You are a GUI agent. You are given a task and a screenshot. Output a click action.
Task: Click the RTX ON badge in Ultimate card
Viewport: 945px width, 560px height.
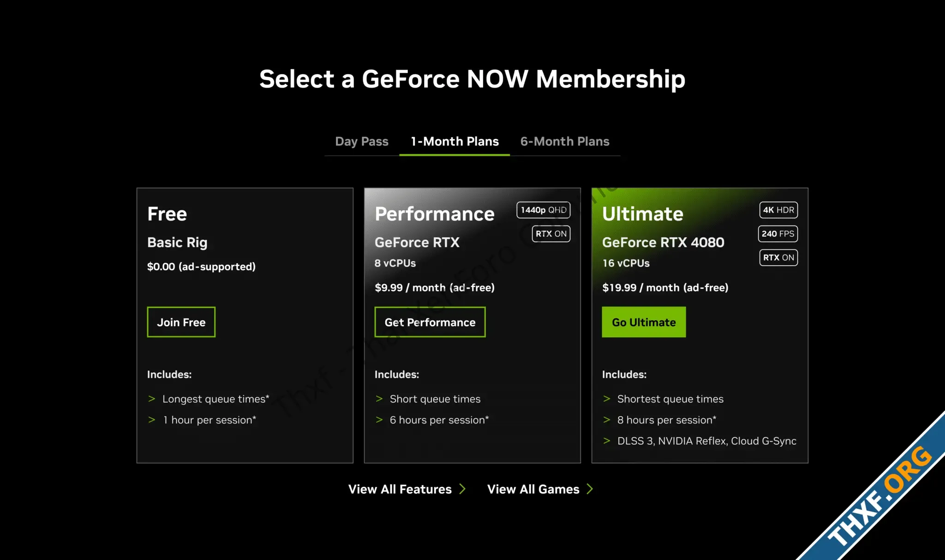pyautogui.click(x=778, y=257)
